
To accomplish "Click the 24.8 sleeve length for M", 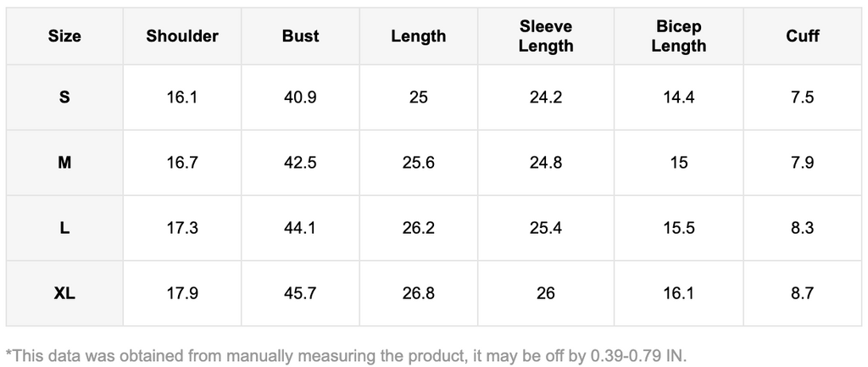I will click(x=546, y=163).
